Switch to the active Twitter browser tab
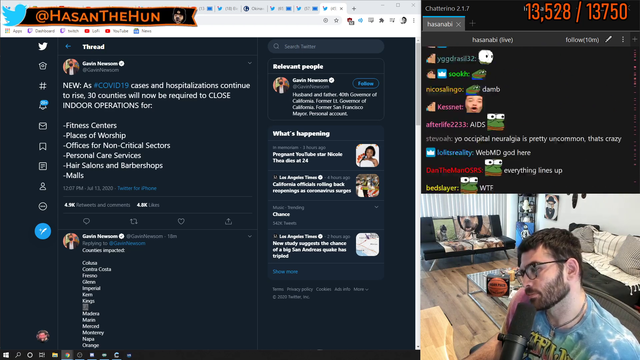The width and height of the screenshot is (640, 360). pyautogui.click(x=333, y=9)
